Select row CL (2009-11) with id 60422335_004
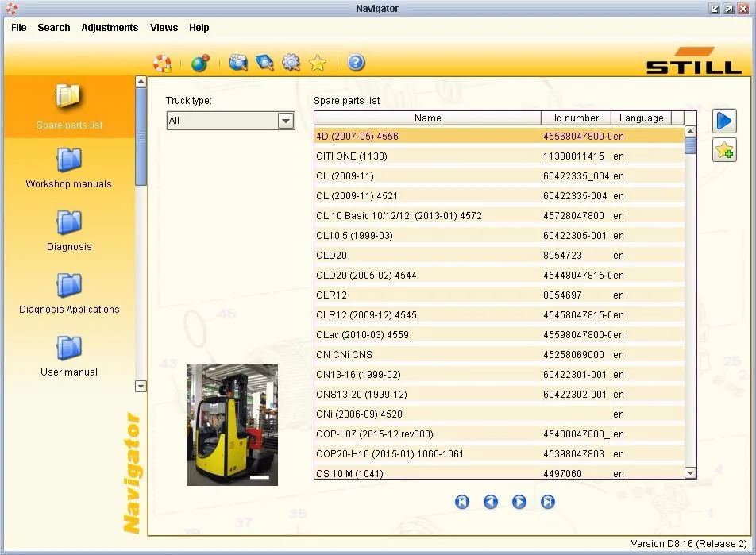 pyautogui.click(x=499, y=176)
